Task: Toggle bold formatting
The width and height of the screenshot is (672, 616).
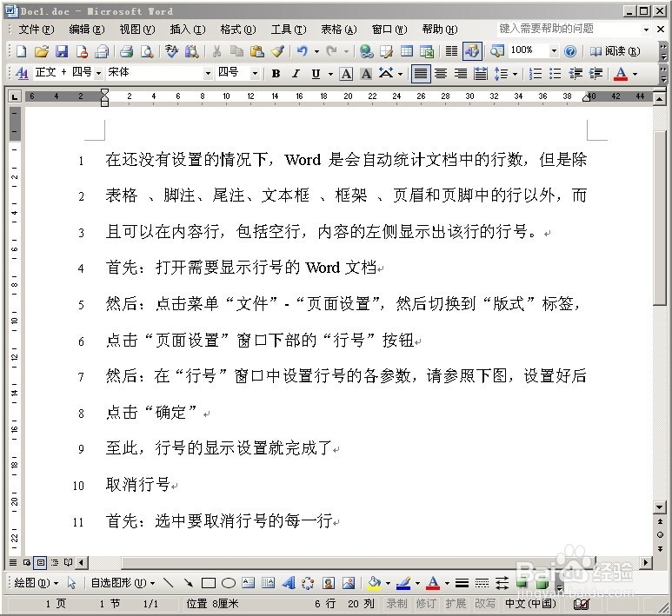Action: coord(276,74)
